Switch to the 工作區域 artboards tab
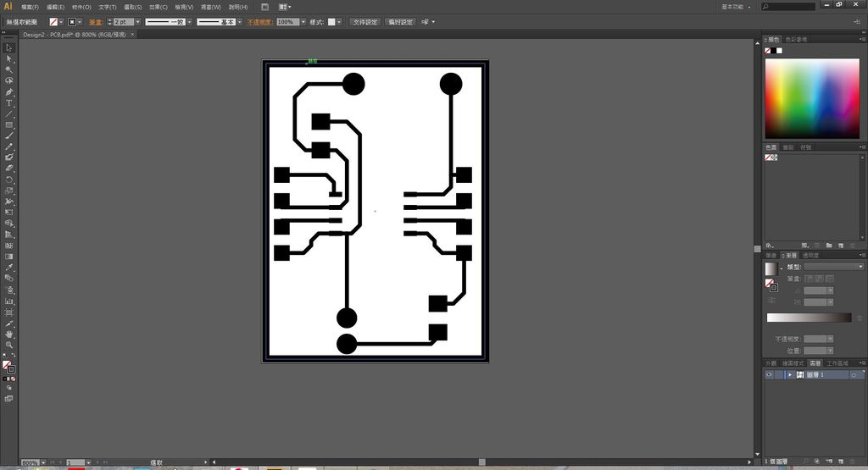 click(837, 363)
